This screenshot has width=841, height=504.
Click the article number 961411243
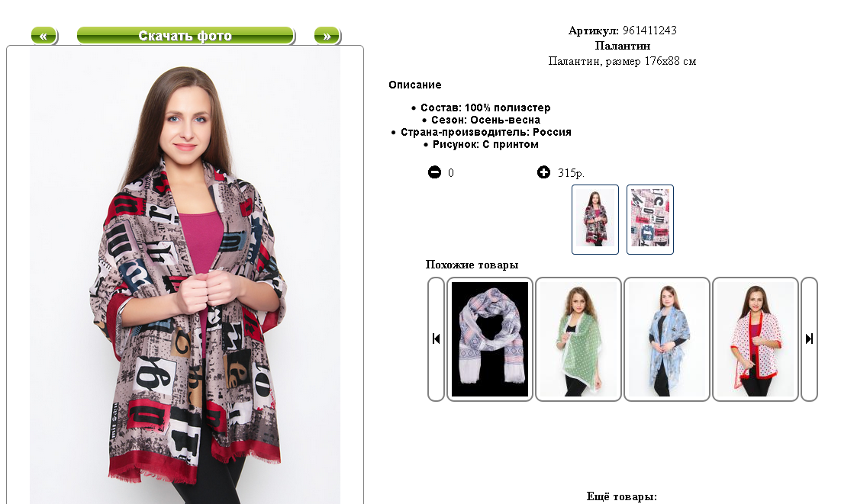[x=649, y=30]
